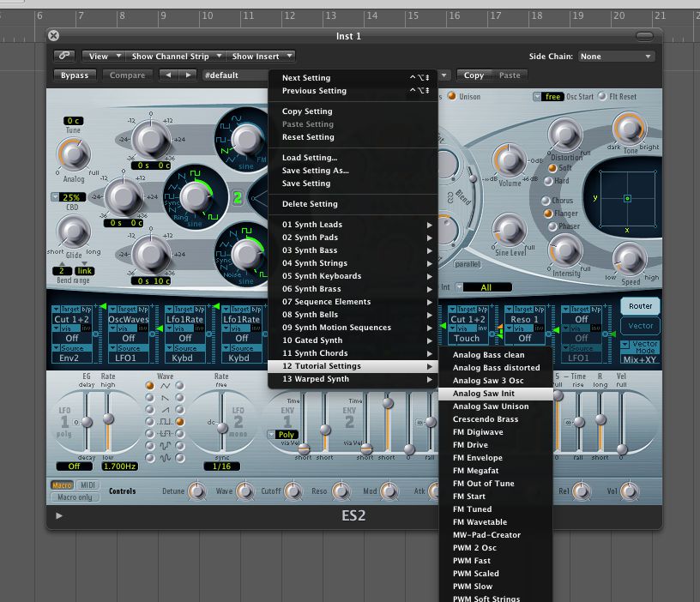Click the upward sawtooth wave shape icon

[166, 410]
